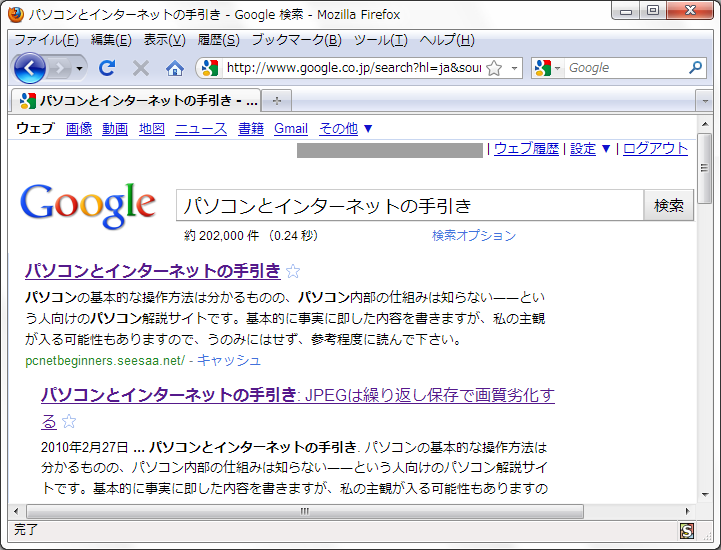Bookmark this page with the URL bar star

[494, 68]
